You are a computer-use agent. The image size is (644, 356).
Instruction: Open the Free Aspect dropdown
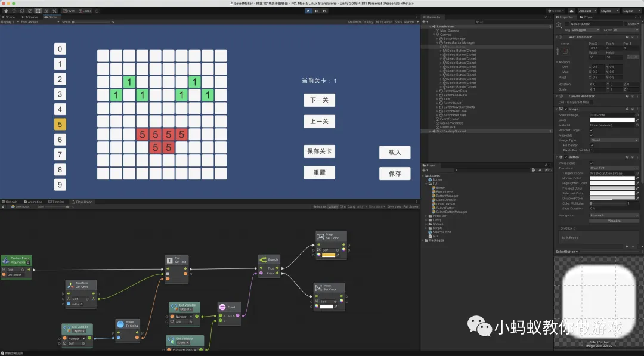click(40, 22)
